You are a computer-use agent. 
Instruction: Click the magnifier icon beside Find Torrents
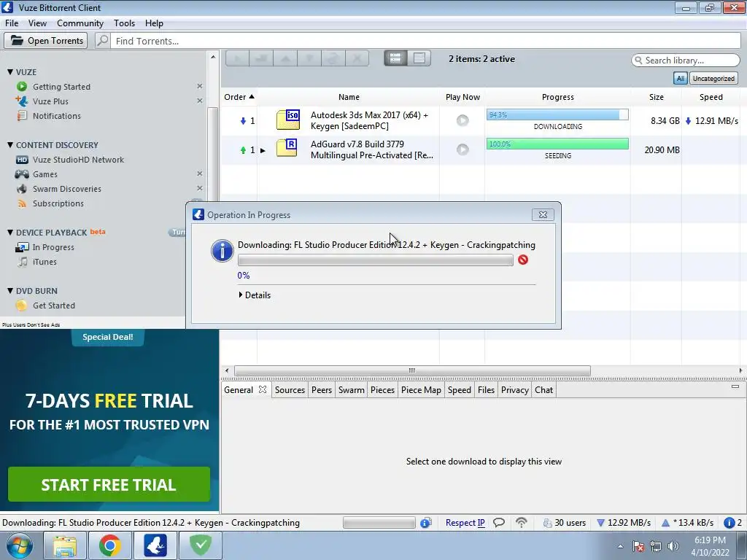coord(102,41)
